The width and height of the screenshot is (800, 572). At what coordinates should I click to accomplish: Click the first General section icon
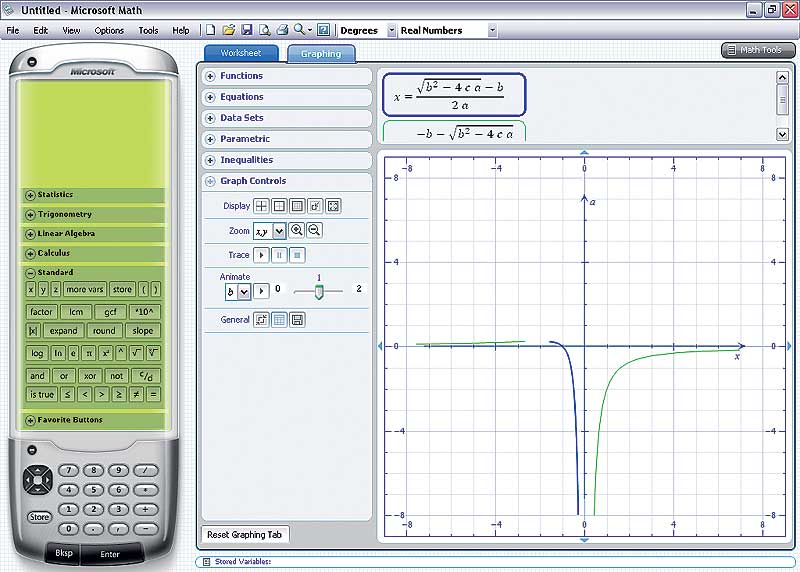point(261,320)
